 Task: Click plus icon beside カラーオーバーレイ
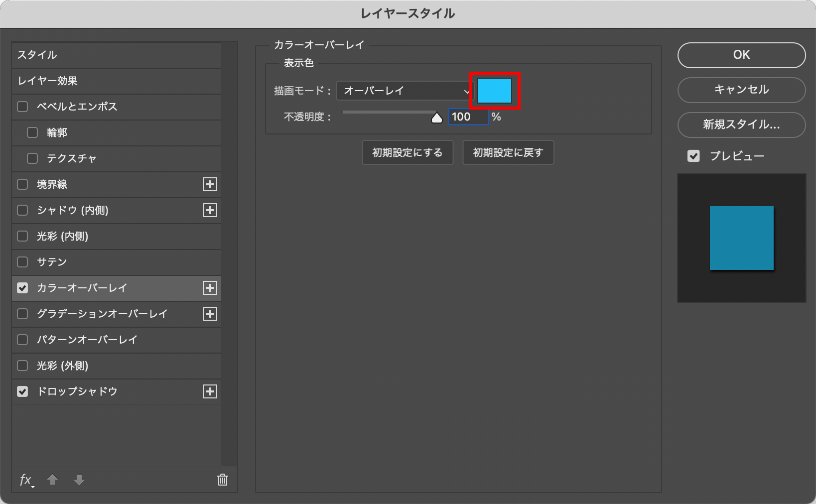coord(210,288)
